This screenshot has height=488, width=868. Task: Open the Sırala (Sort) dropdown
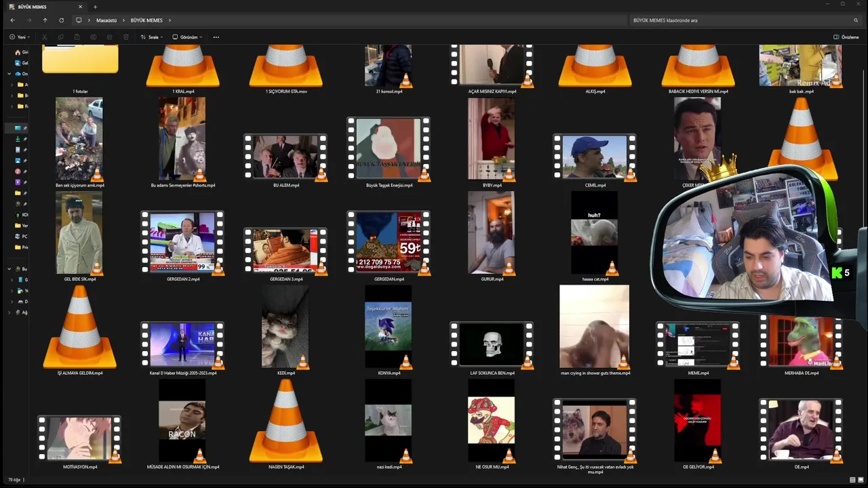(152, 37)
